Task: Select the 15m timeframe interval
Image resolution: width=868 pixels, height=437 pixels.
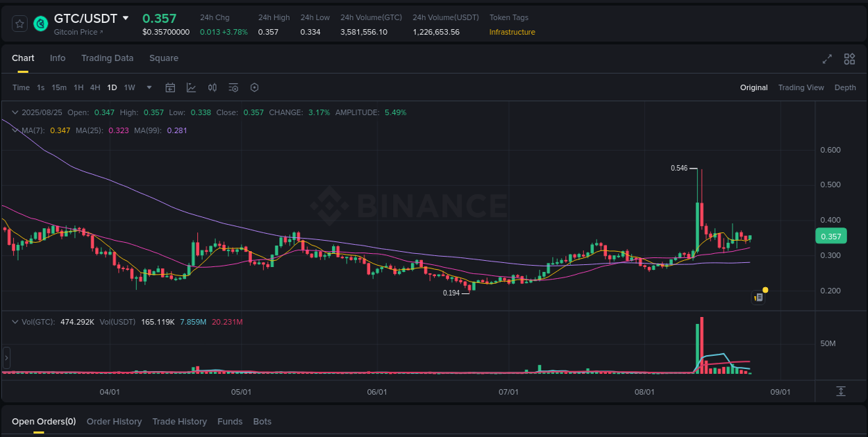Action: point(58,87)
